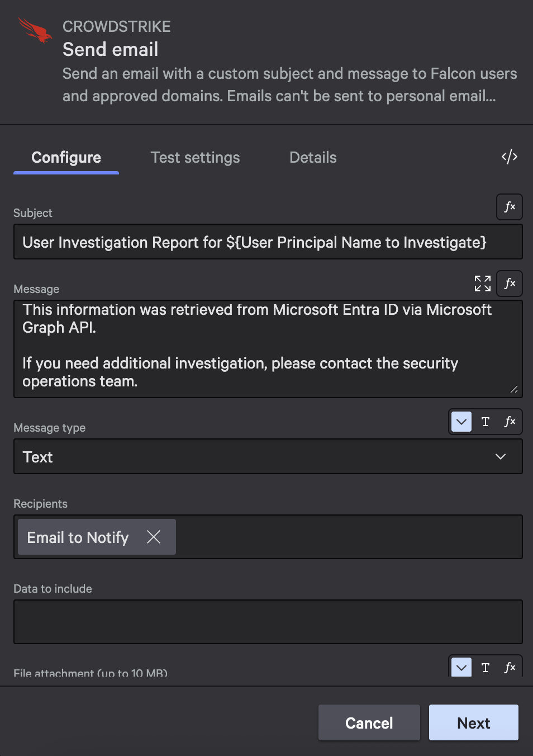This screenshot has height=756, width=533.
Task: Click the blue chevron above File attachment
Action: 460,667
